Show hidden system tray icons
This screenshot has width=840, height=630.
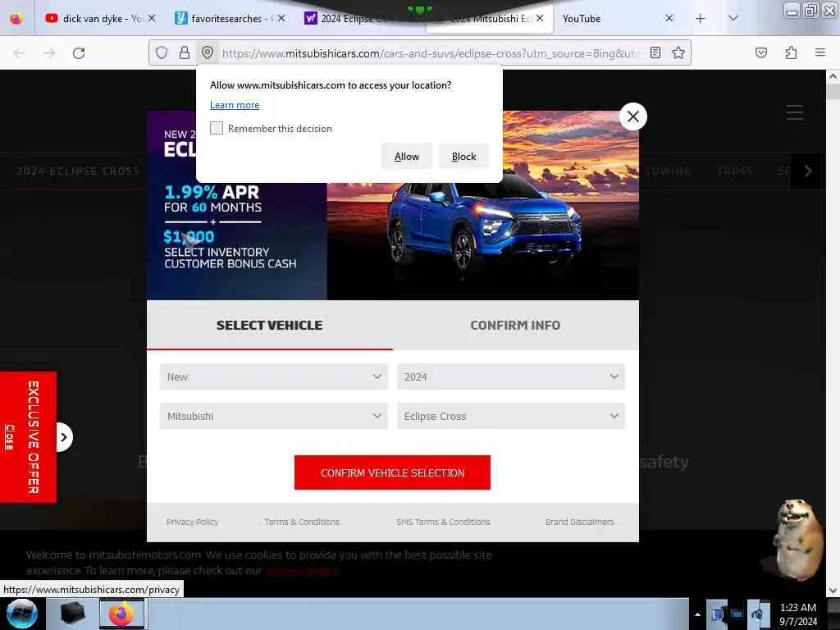(697, 614)
